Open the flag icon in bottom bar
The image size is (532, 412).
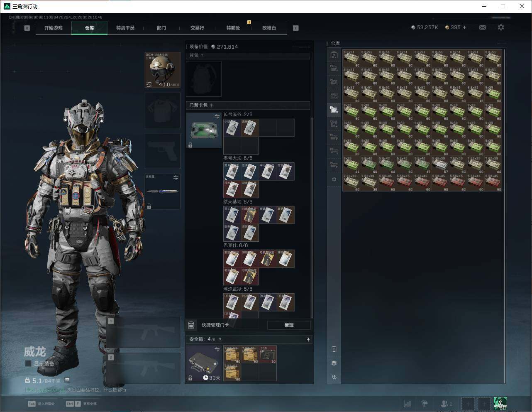click(x=425, y=404)
